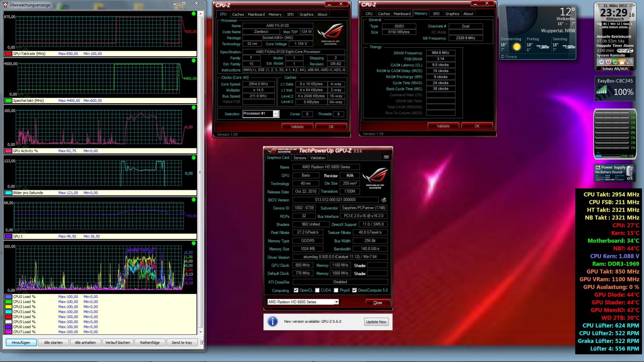Click the red GPU-Taktrate color swatch
The width and height of the screenshot is (644, 362).
coord(8,54)
